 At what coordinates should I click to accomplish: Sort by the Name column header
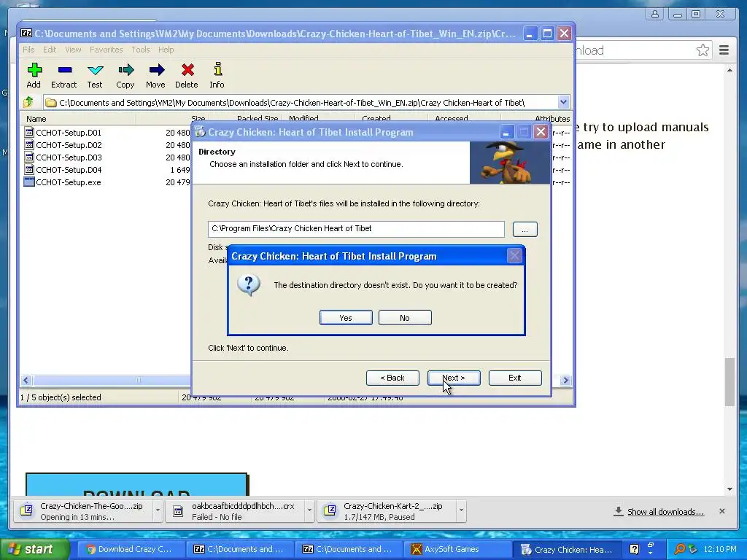pyautogui.click(x=79, y=119)
